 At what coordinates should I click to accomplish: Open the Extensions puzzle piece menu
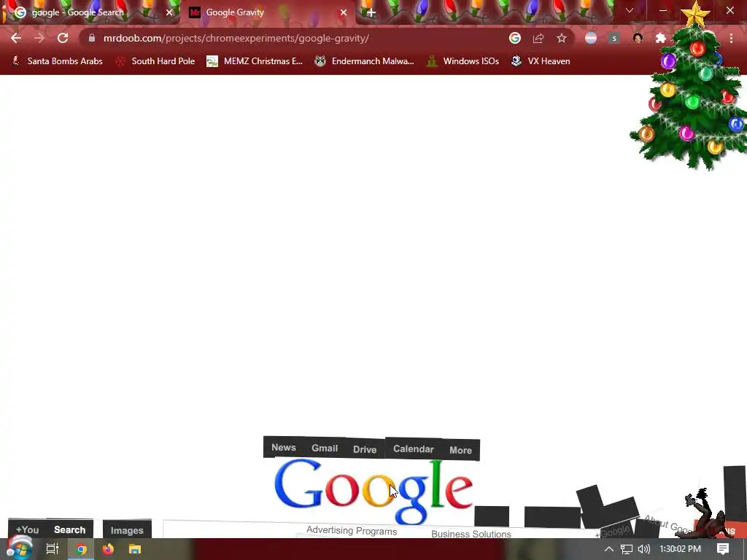(x=661, y=38)
